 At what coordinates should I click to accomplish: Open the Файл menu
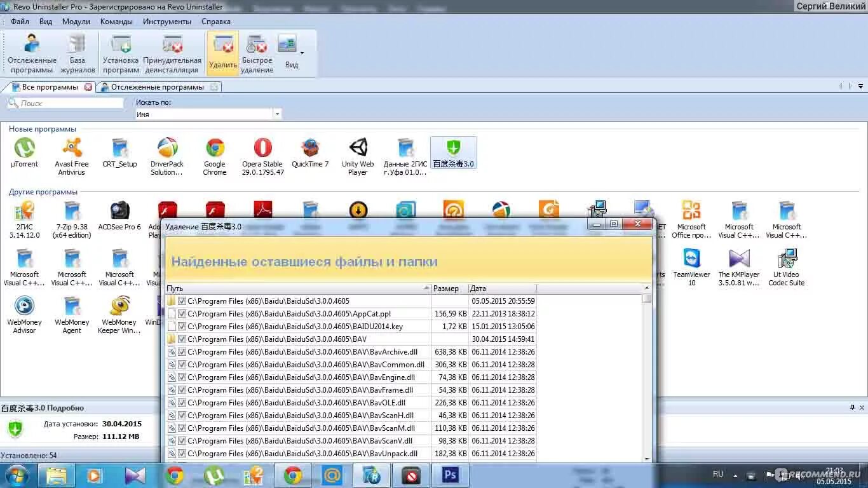(x=20, y=22)
